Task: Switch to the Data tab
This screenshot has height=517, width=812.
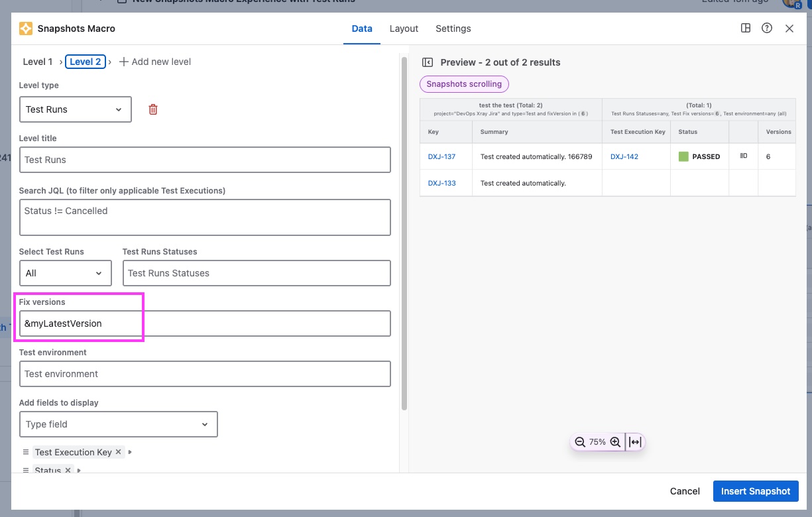Action: click(x=362, y=29)
